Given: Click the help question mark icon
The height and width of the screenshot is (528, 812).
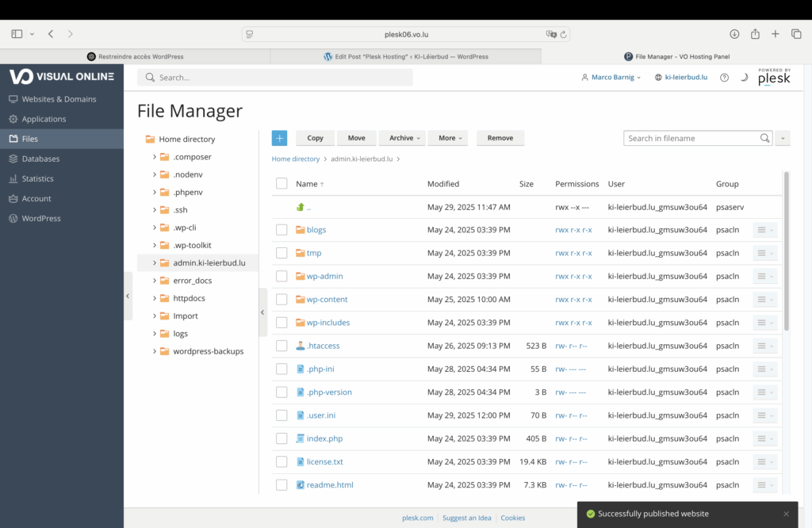Looking at the screenshot, I should 724,78.
